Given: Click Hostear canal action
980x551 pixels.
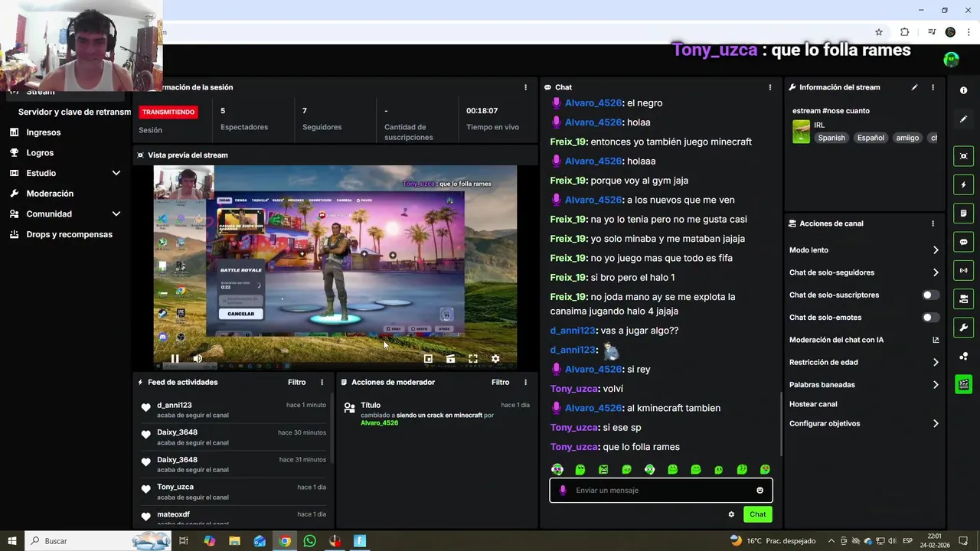Looking at the screenshot, I should pos(813,404).
